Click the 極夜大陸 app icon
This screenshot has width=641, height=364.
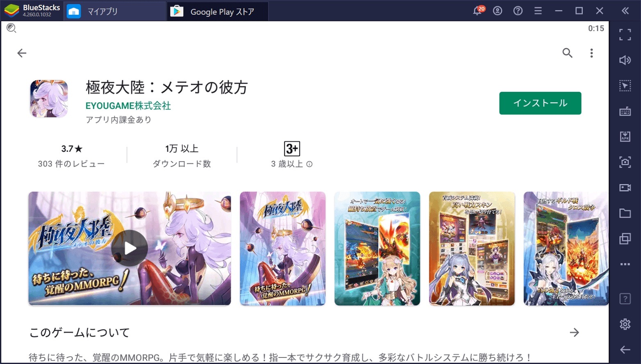point(49,99)
